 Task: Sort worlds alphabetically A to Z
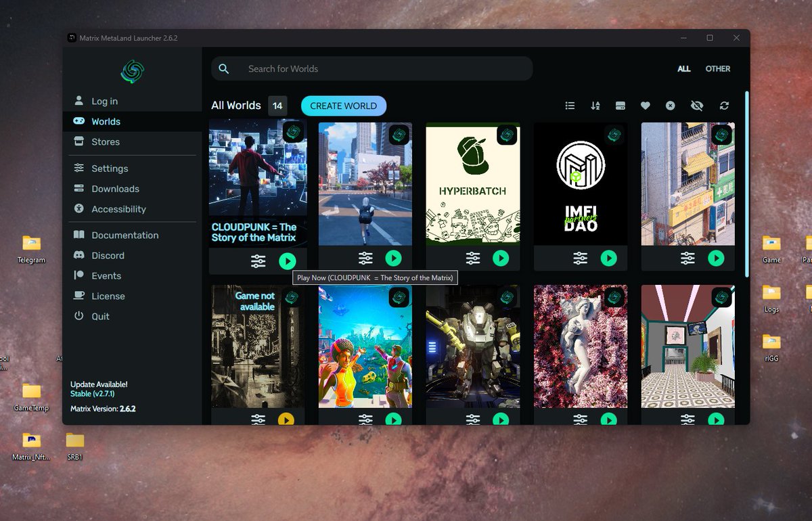point(595,106)
